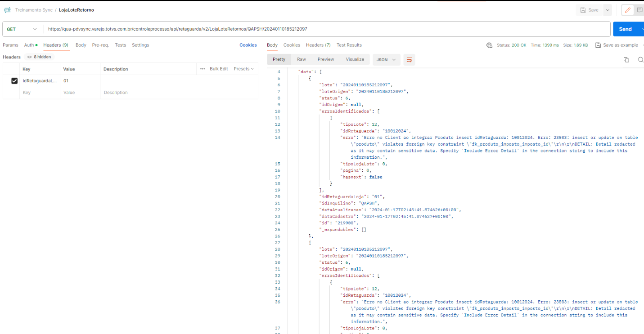Screen dimensions: 644x334
Task: Open the JSON format dropdown
Action: pos(386,60)
